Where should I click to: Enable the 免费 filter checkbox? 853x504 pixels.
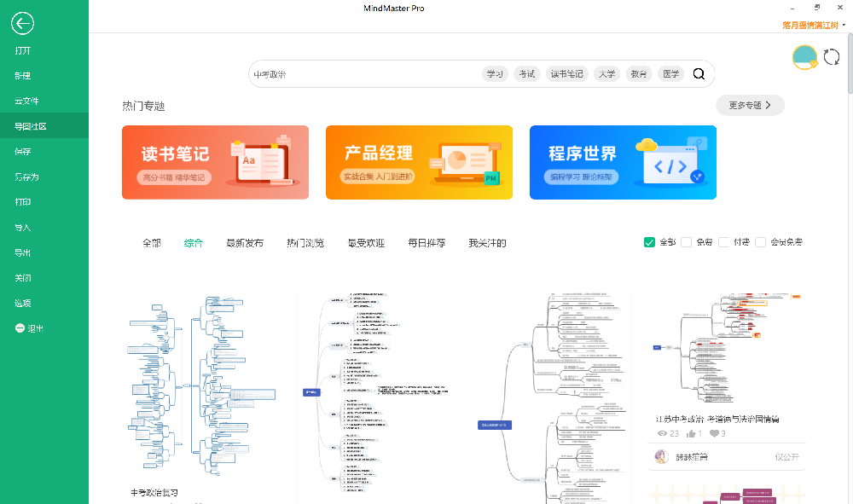pos(686,242)
